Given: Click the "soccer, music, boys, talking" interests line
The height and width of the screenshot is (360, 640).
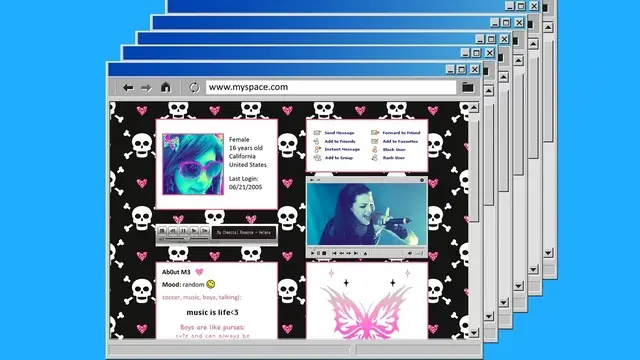Looking at the screenshot, I should point(202,297).
